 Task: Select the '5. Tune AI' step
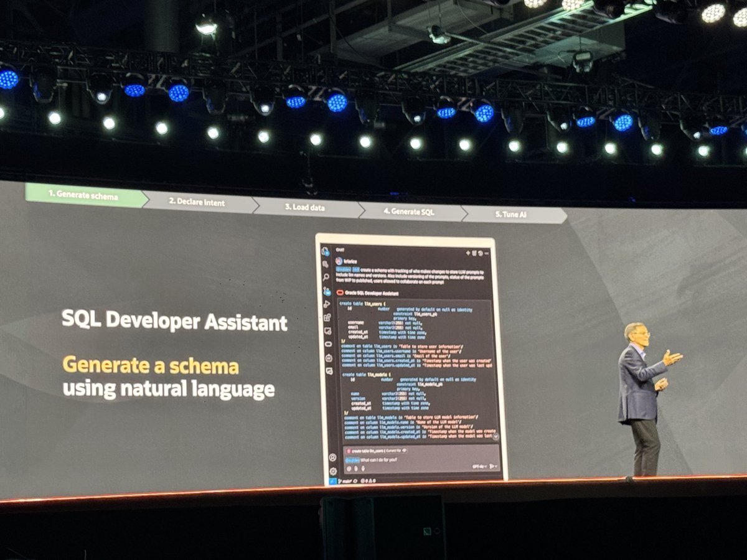point(511,214)
